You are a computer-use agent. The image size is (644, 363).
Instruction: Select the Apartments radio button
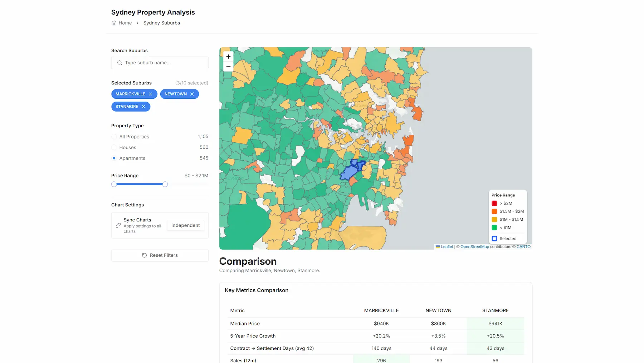(x=114, y=158)
